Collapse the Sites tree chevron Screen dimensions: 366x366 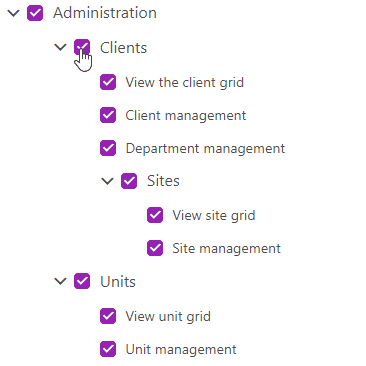pyautogui.click(x=107, y=181)
